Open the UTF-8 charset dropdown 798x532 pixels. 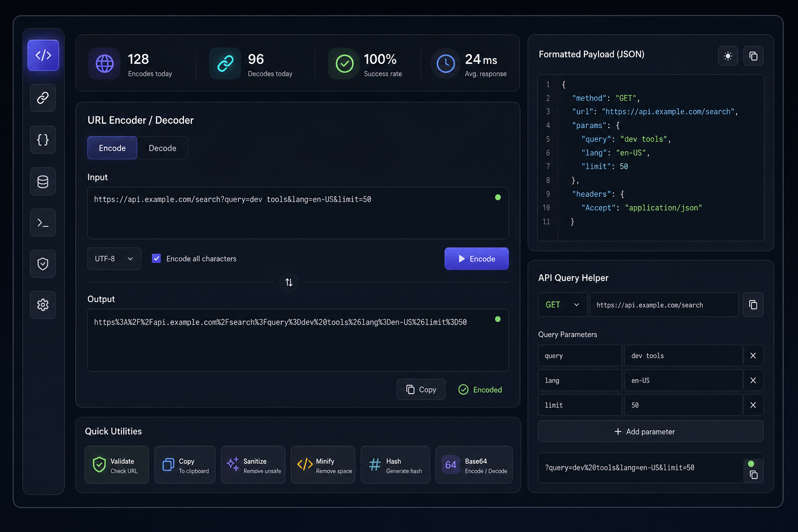[114, 259]
